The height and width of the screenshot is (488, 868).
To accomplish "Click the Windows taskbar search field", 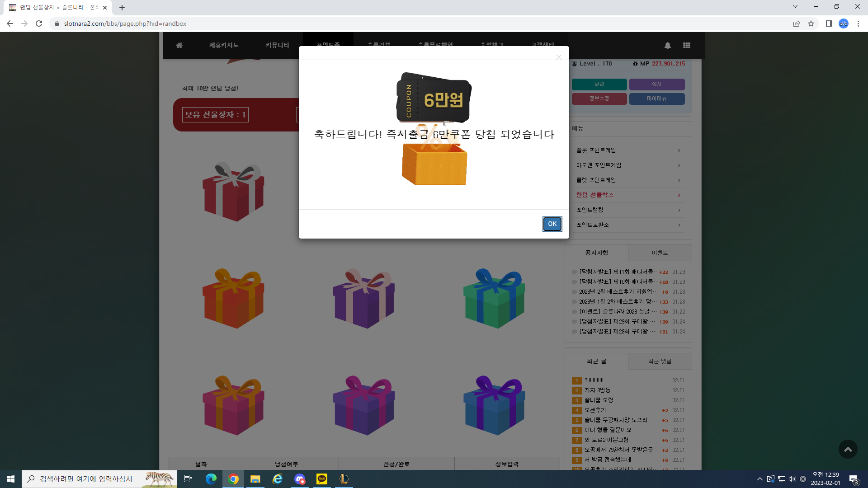I will pyautogui.click(x=99, y=479).
